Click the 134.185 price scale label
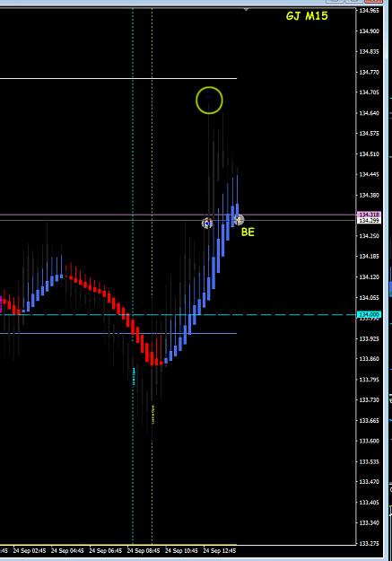 pos(369,256)
